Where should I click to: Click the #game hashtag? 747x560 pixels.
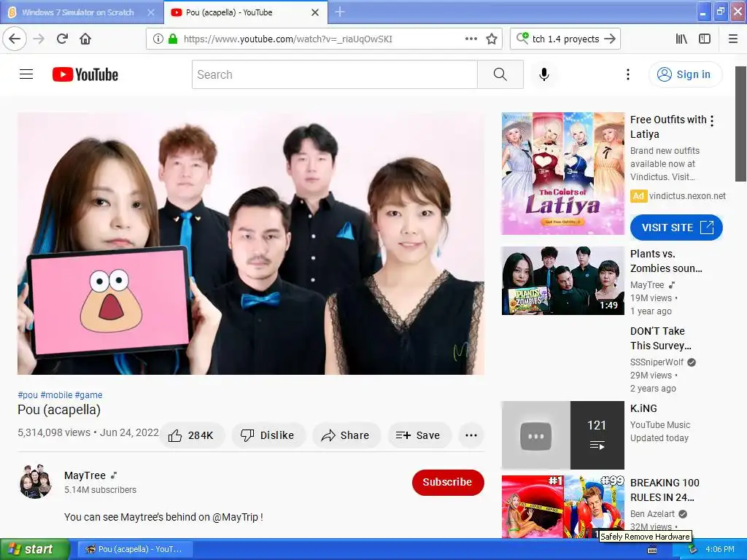(88, 394)
